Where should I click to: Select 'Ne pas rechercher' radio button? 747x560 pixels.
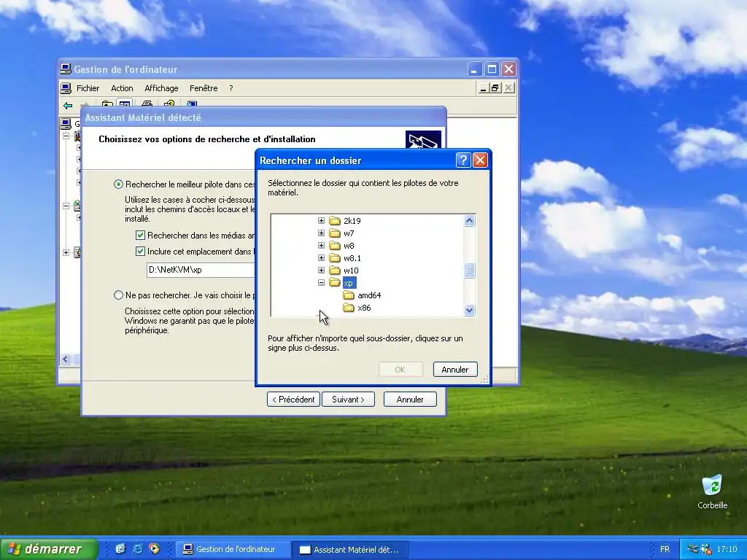[x=119, y=295]
